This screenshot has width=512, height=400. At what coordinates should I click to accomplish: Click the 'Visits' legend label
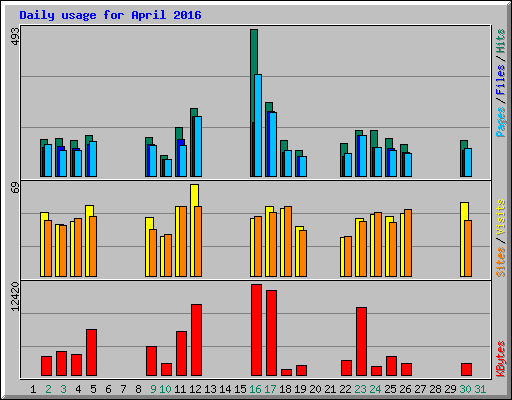(500, 218)
